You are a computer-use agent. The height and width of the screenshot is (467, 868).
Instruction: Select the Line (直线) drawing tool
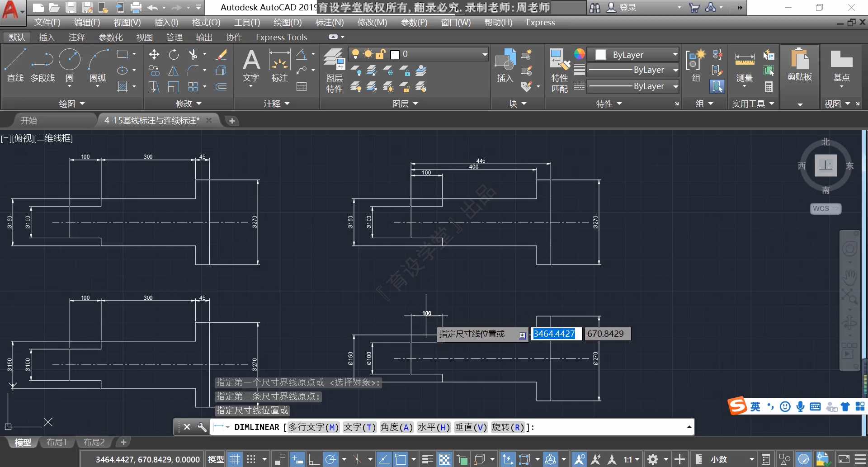point(15,66)
